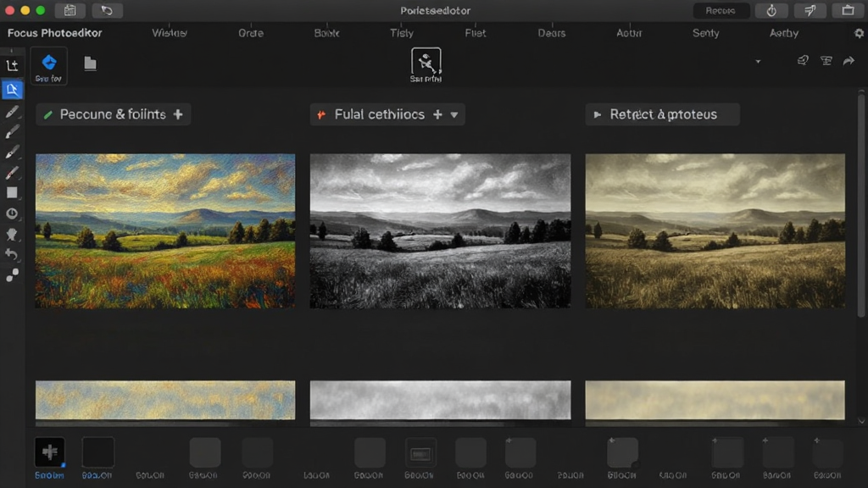Open the "Orate" menu

pyautogui.click(x=251, y=33)
